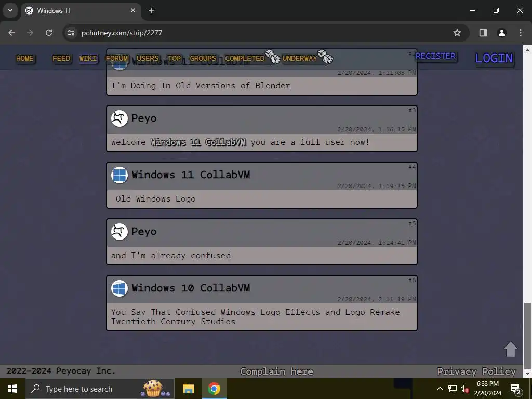Open the FEED nav item
532x399 pixels.
(x=61, y=58)
